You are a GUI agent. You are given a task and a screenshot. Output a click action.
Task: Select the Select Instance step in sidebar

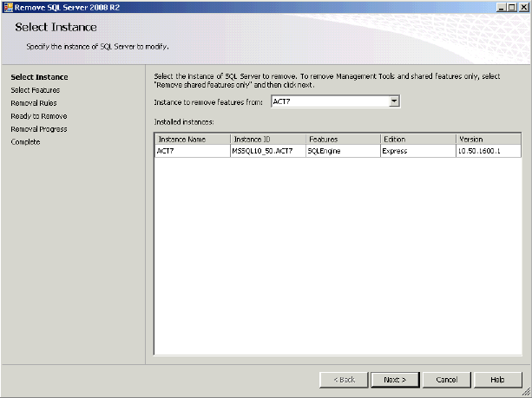(x=39, y=77)
